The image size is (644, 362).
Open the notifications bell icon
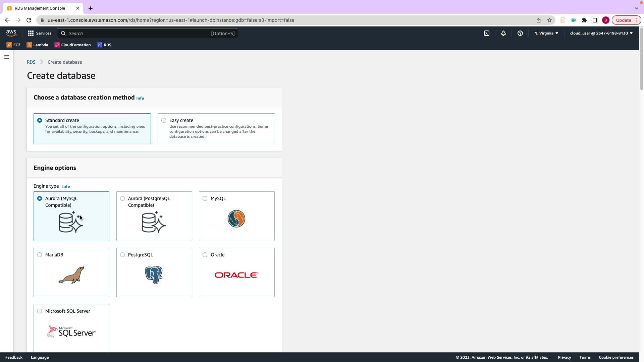click(503, 33)
